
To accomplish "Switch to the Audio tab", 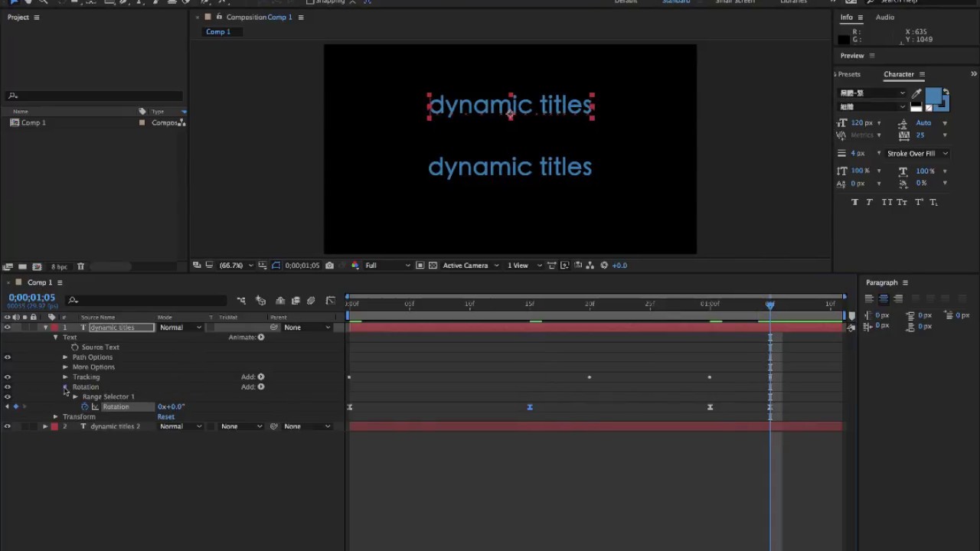I will click(x=885, y=18).
